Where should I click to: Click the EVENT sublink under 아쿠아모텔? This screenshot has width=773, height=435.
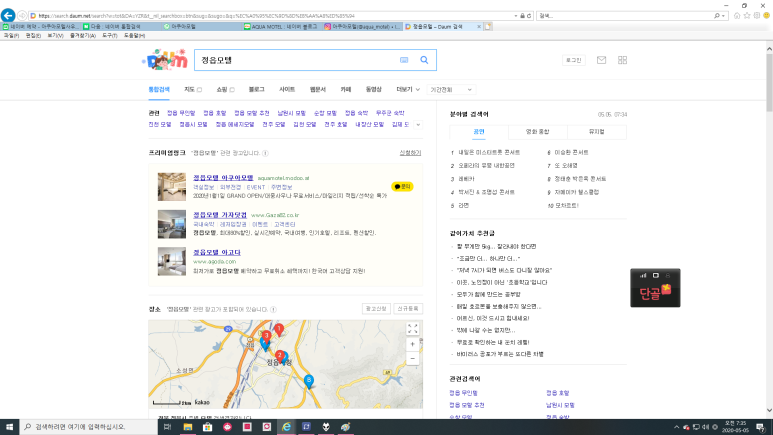(256, 187)
